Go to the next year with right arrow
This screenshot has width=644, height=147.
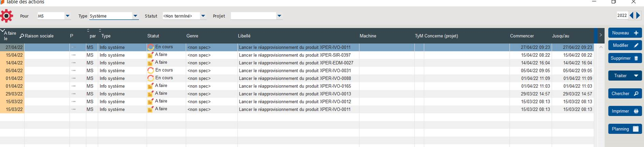click(x=638, y=15)
